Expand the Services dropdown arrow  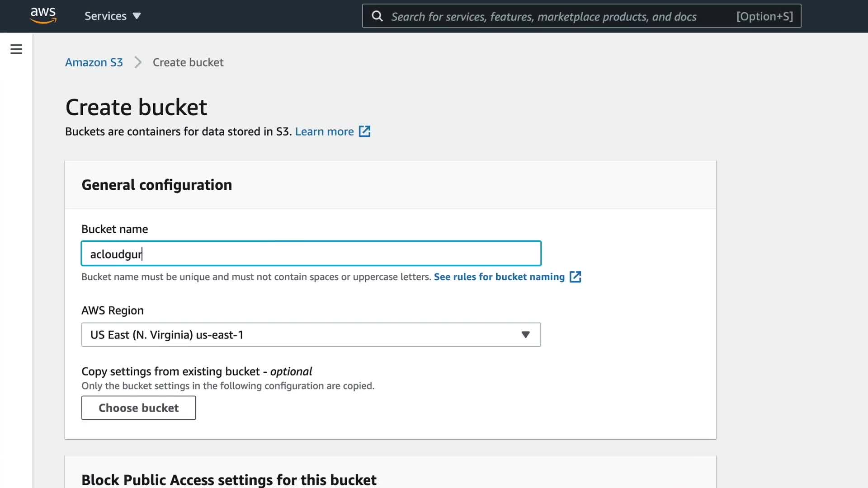point(137,16)
